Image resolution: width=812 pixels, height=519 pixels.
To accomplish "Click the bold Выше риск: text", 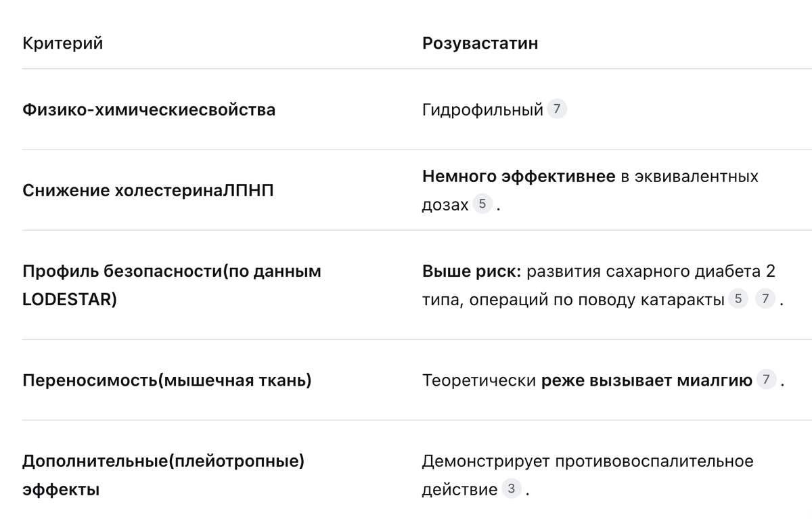I will (x=472, y=272).
